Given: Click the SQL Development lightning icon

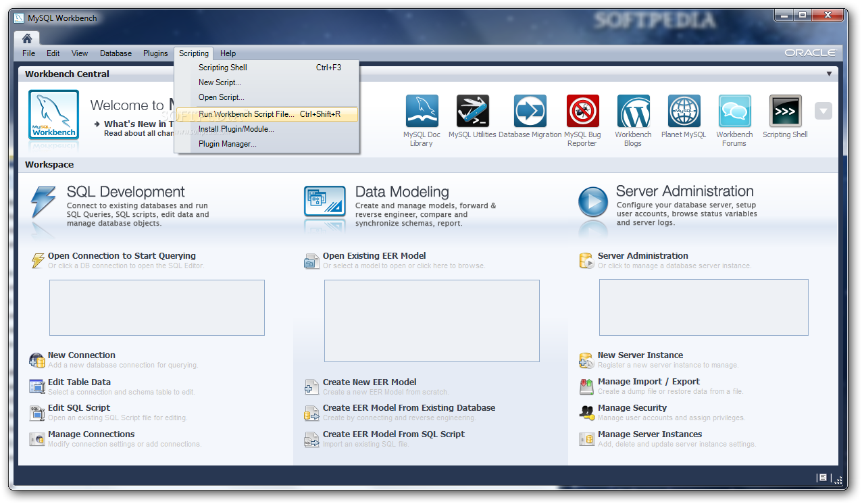Looking at the screenshot, I should (x=43, y=203).
